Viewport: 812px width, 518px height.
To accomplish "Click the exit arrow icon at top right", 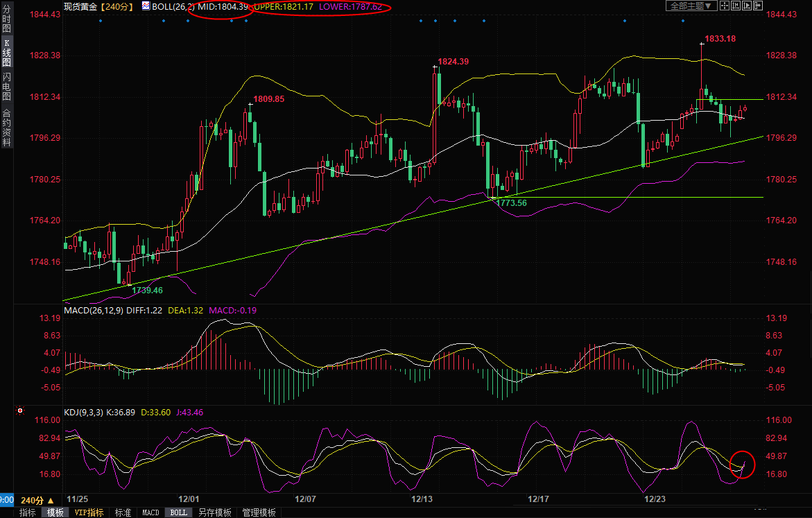I will 758,6.
